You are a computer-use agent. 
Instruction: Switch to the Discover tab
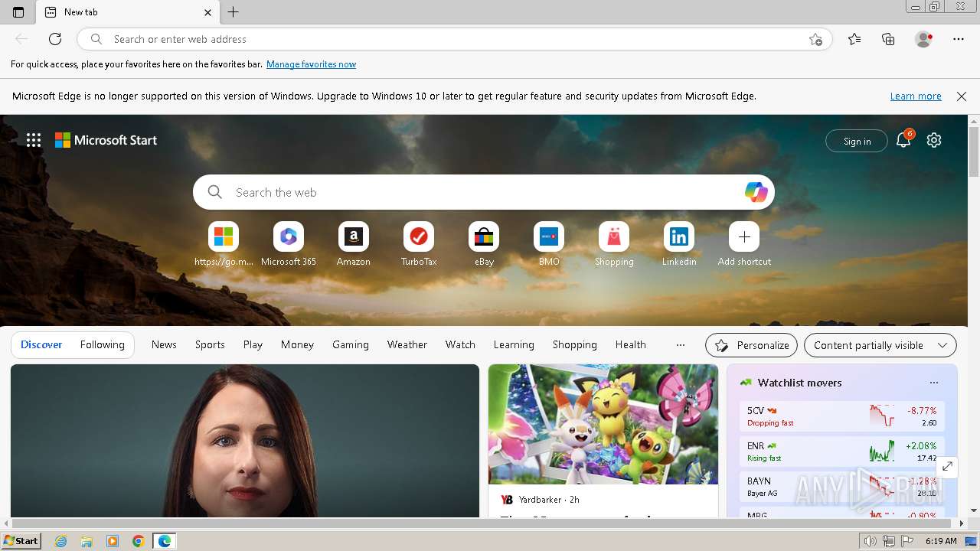pyautogui.click(x=41, y=345)
